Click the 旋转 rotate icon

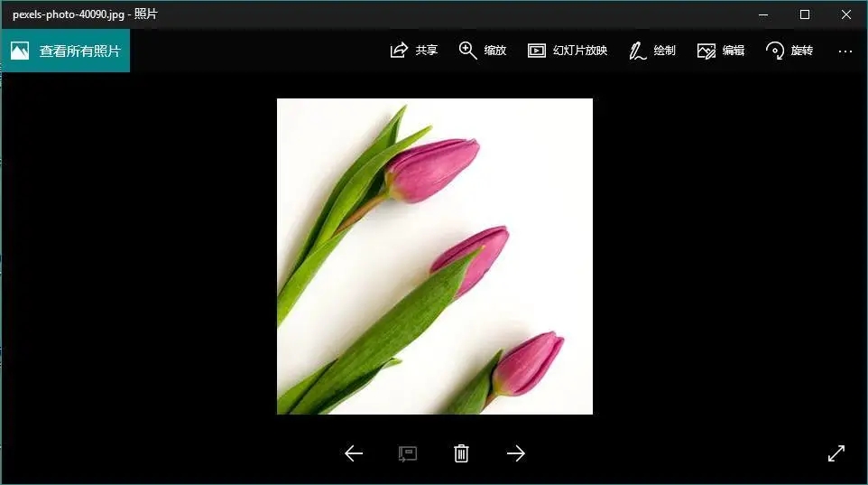(x=775, y=51)
